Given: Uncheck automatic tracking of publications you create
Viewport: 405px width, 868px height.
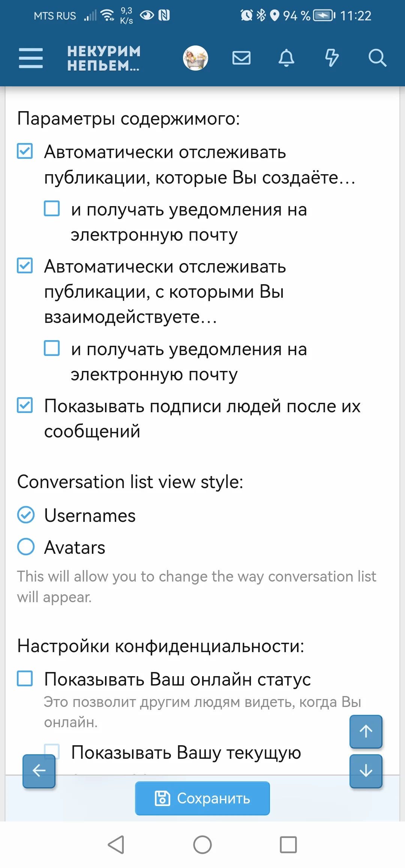Looking at the screenshot, I should (x=24, y=152).
